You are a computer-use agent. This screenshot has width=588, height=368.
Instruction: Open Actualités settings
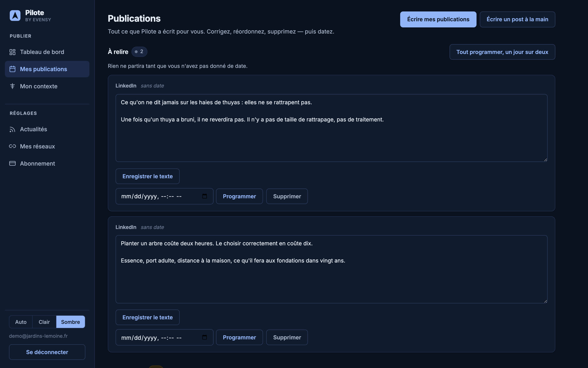pos(47,129)
